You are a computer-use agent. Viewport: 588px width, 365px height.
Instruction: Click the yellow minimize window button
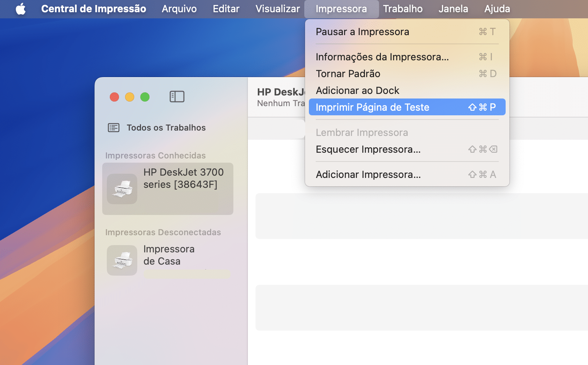tap(130, 97)
